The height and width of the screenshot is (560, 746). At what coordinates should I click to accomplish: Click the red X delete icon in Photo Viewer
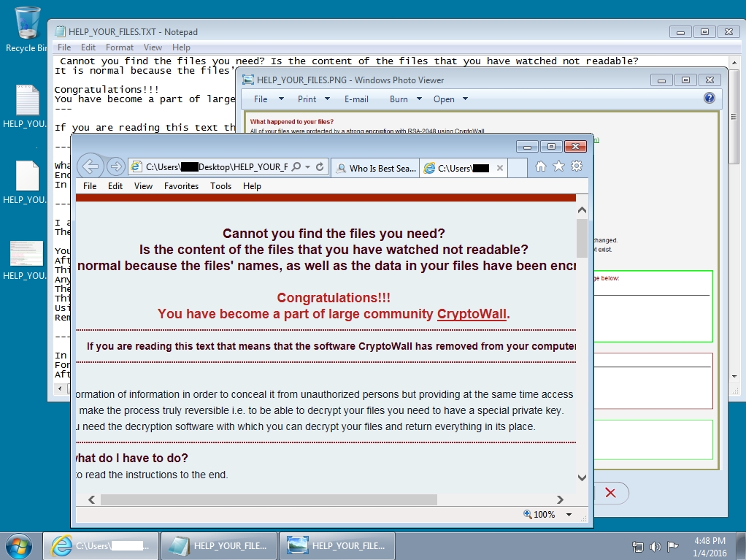[x=610, y=493]
